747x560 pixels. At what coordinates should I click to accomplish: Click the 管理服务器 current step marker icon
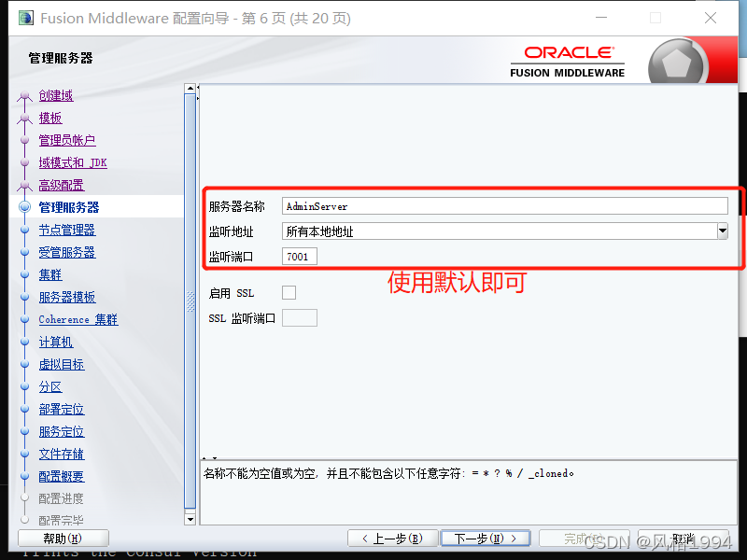pyautogui.click(x=24, y=206)
